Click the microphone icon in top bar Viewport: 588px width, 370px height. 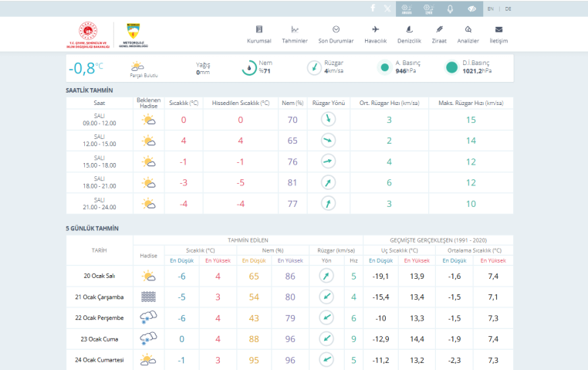451,8
